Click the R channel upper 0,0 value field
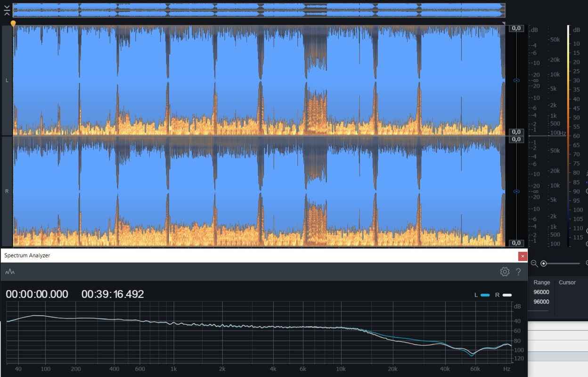The width and height of the screenshot is (588, 377). point(517,139)
